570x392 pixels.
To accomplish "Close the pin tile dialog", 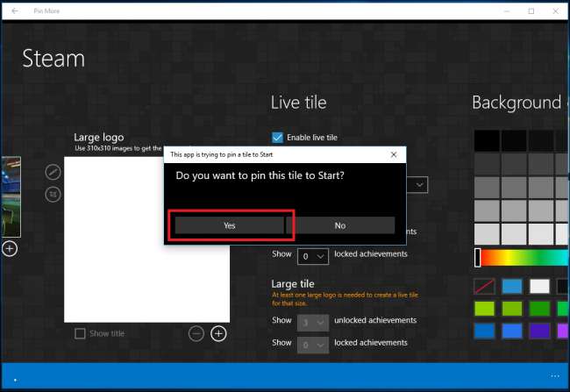I will (394, 154).
